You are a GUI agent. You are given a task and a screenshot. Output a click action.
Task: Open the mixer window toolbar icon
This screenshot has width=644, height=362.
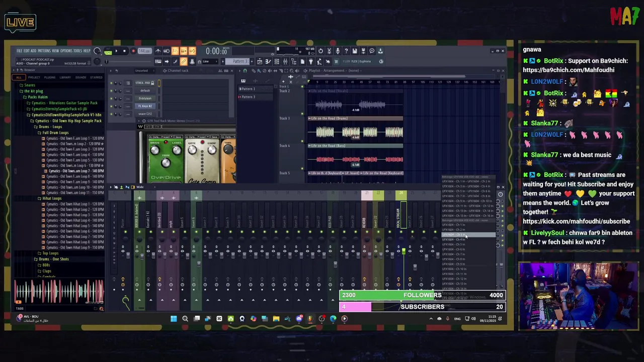[285, 61]
